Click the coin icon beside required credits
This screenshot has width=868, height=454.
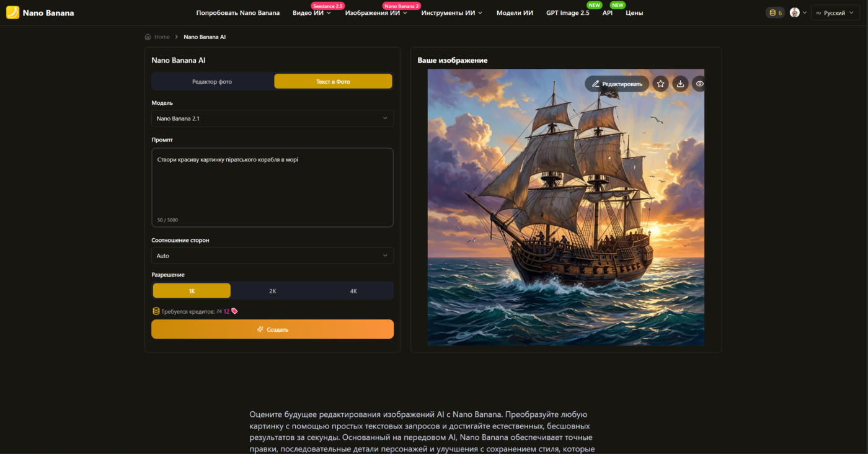[x=156, y=311]
